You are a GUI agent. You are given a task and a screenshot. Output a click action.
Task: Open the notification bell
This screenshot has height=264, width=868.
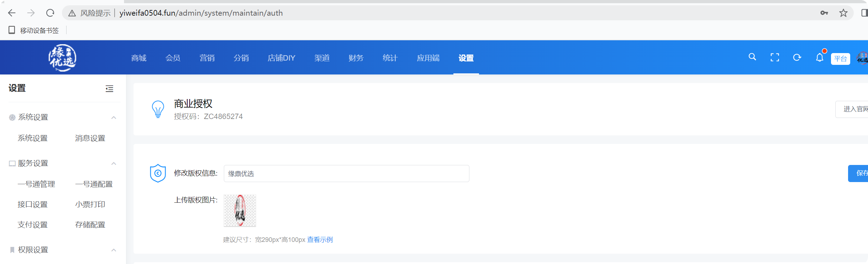(x=820, y=57)
